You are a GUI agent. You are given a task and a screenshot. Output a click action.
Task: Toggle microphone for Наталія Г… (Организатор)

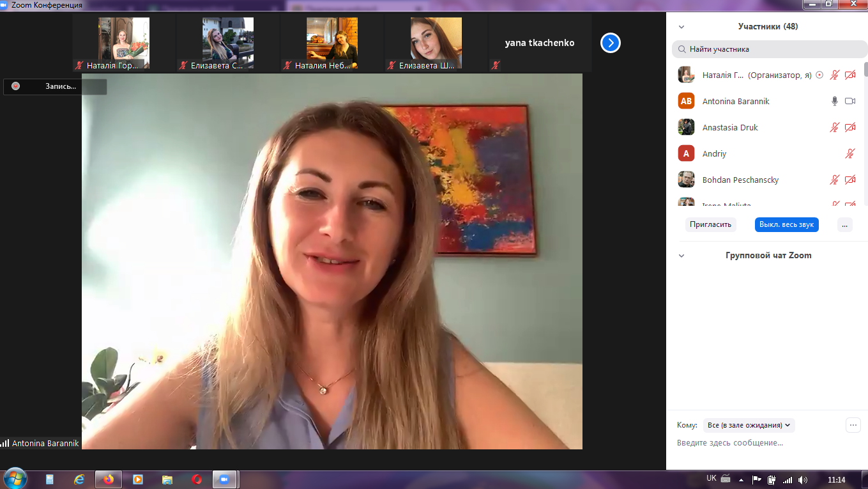pyautogui.click(x=834, y=75)
